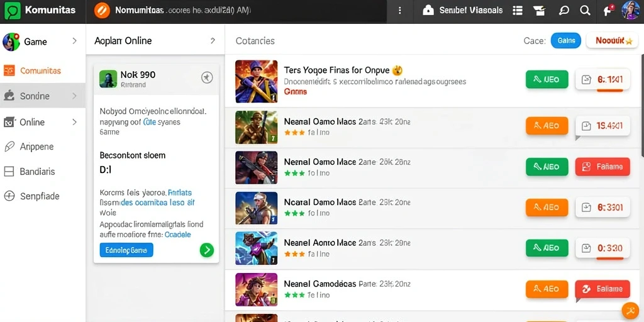This screenshot has width=644, height=322.
Task: Open the chat bubble icon in header
Action: click(564, 10)
